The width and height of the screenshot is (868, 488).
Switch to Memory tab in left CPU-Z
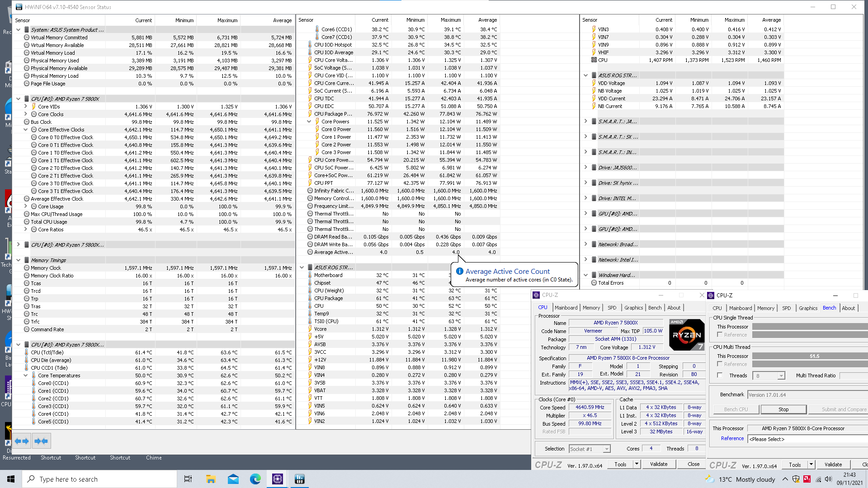coord(591,308)
